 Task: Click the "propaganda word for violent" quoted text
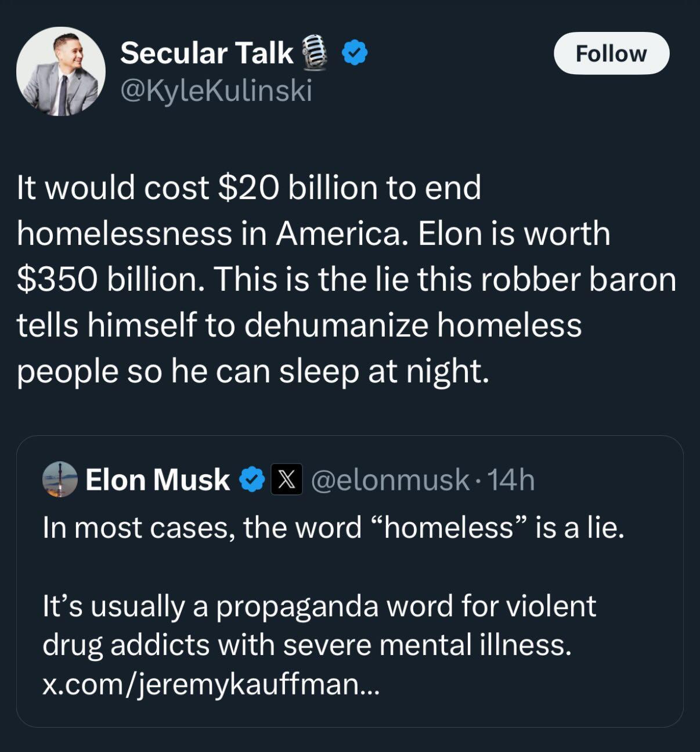(406, 606)
